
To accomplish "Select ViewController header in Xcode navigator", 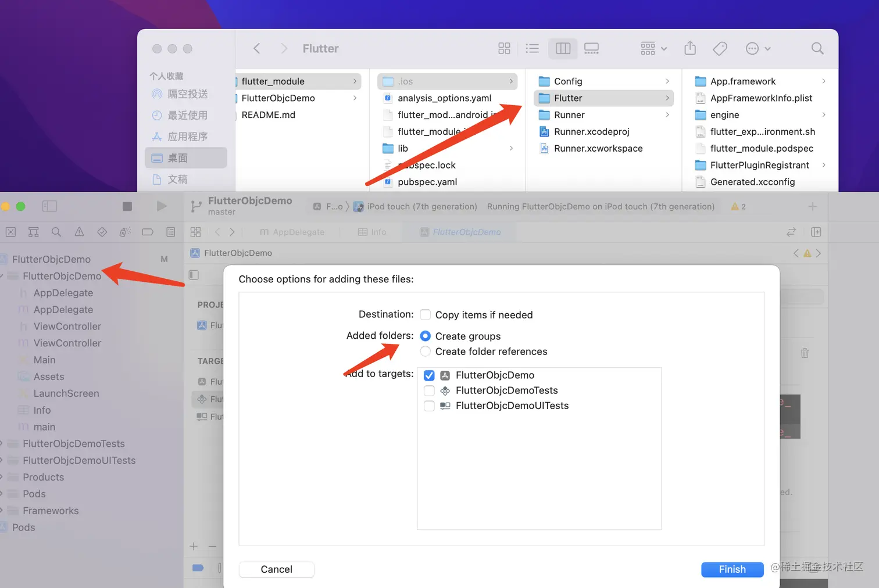I will point(60,327).
